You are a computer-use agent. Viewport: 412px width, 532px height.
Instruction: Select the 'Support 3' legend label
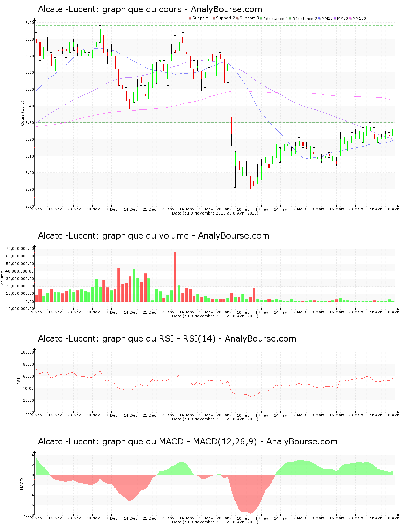click(249, 18)
